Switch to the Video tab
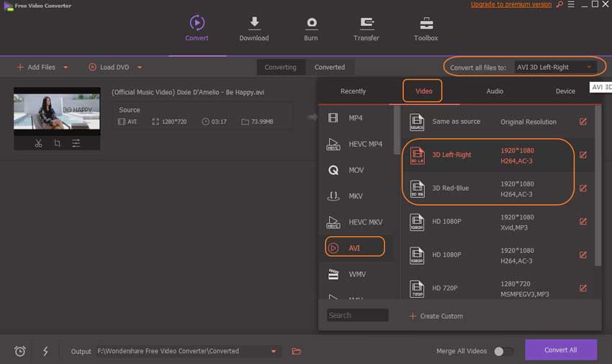The height and width of the screenshot is (364, 612). coord(423,91)
